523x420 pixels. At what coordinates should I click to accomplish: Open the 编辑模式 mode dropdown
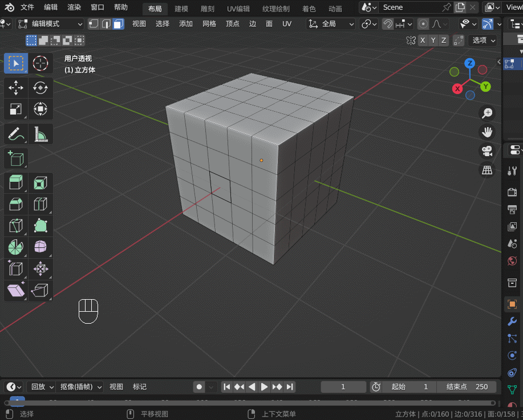[x=50, y=24]
